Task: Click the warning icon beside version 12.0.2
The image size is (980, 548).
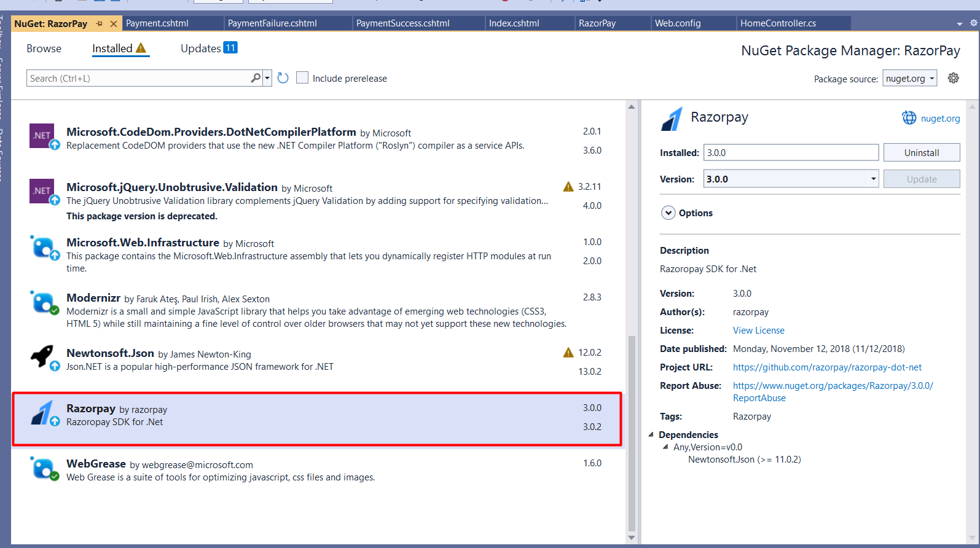Action: coord(568,352)
